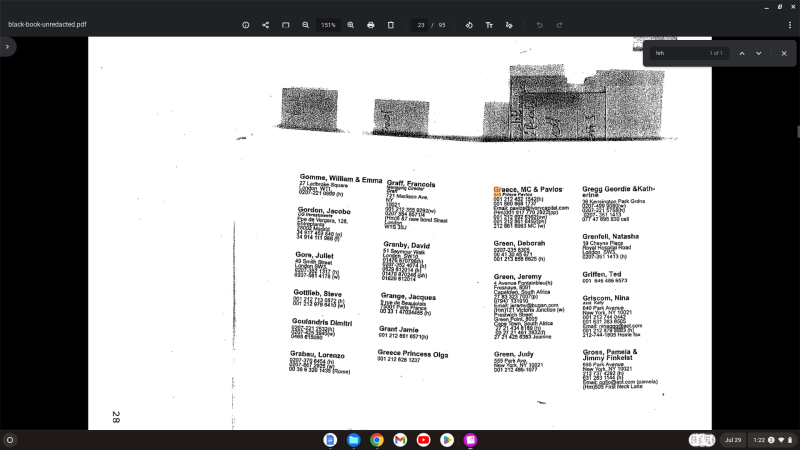The width and height of the screenshot is (800, 450).
Task: Print the document with printer icon
Action: point(371,24)
